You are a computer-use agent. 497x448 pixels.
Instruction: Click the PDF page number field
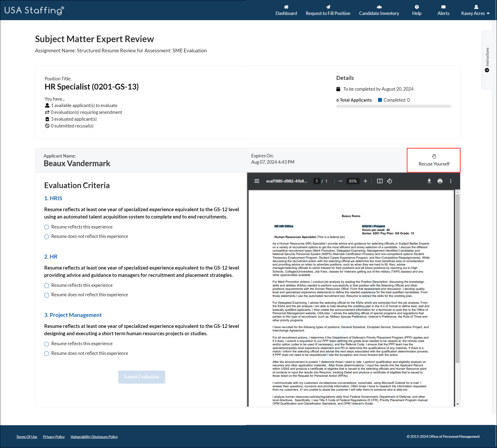(x=317, y=181)
